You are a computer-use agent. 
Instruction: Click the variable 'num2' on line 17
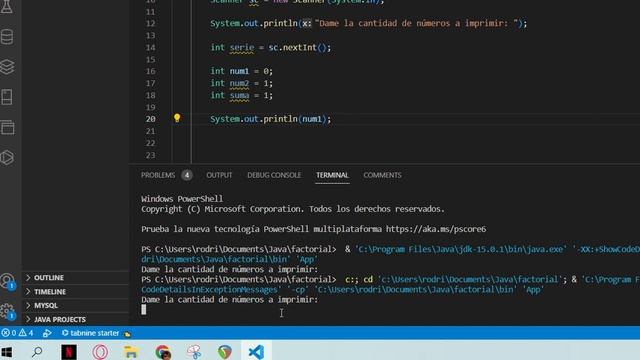(x=239, y=83)
